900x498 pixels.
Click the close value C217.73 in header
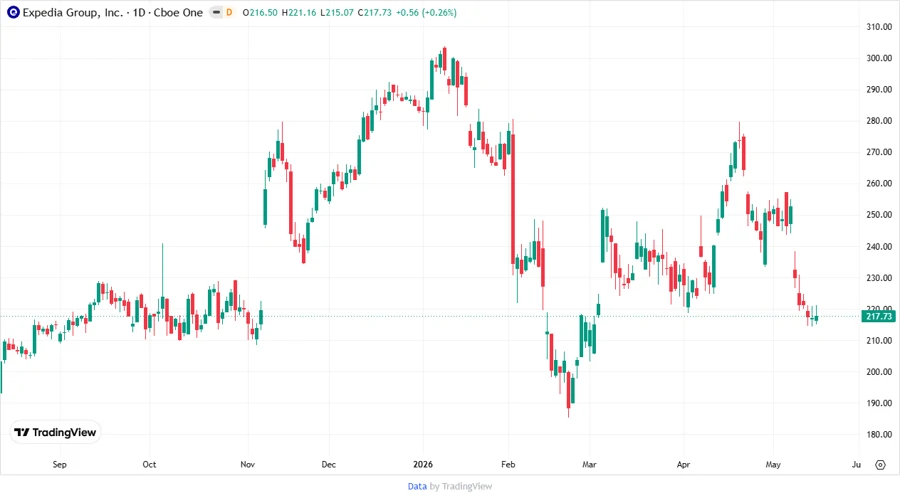pyautogui.click(x=375, y=12)
